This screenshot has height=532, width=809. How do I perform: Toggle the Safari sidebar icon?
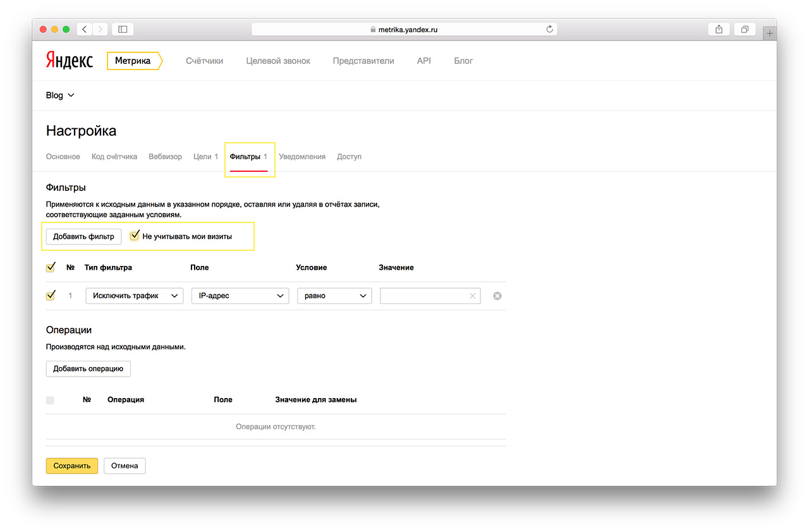pos(123,29)
